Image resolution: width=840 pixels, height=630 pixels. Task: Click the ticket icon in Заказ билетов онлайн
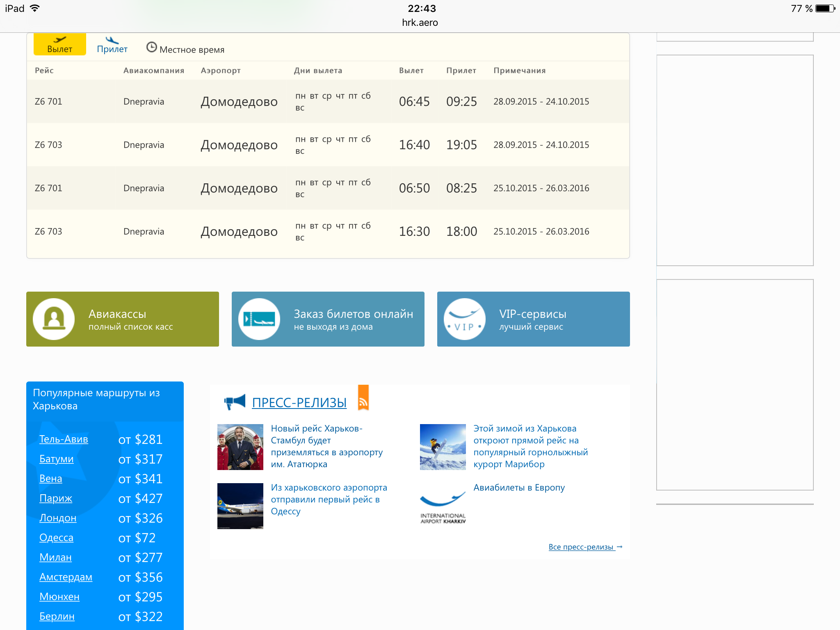pyautogui.click(x=259, y=319)
